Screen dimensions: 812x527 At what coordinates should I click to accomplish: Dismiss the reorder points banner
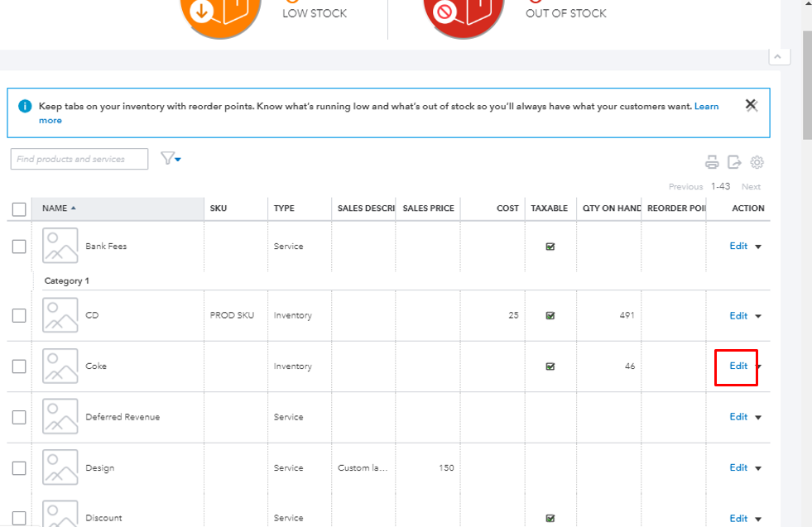[x=751, y=105]
